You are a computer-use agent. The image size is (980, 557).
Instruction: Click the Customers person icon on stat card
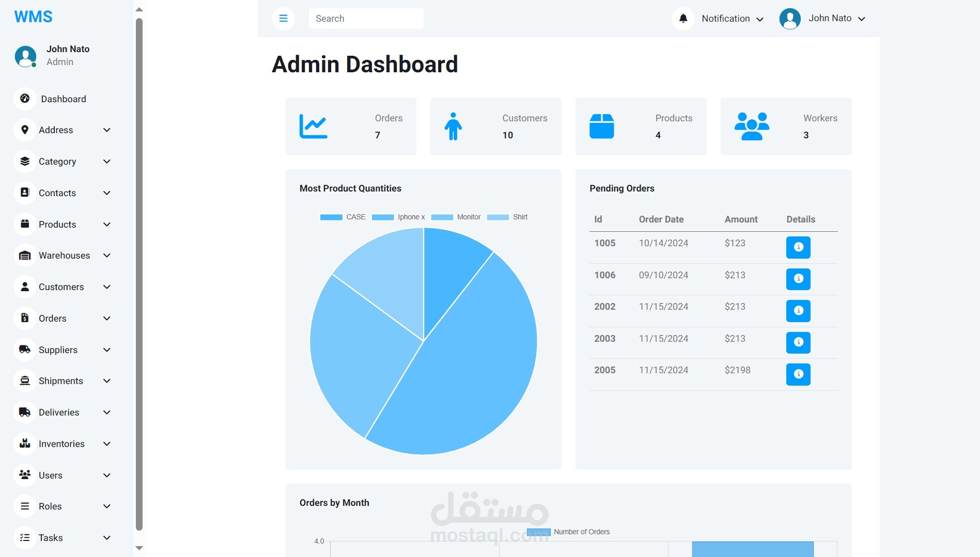(453, 126)
